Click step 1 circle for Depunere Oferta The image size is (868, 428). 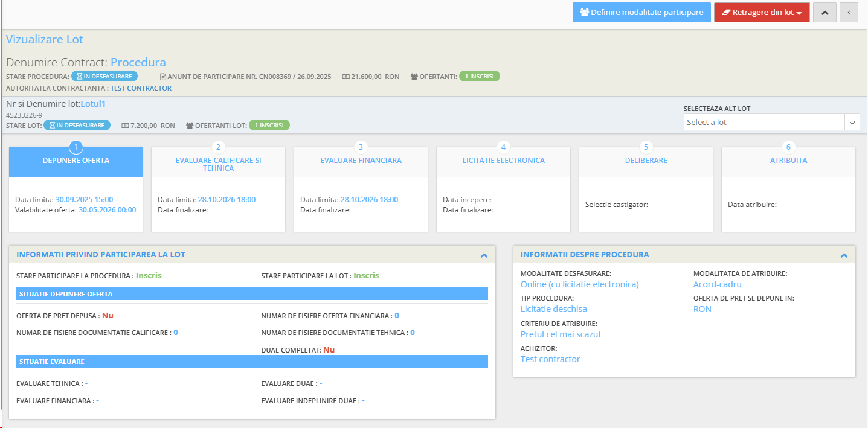click(x=76, y=147)
